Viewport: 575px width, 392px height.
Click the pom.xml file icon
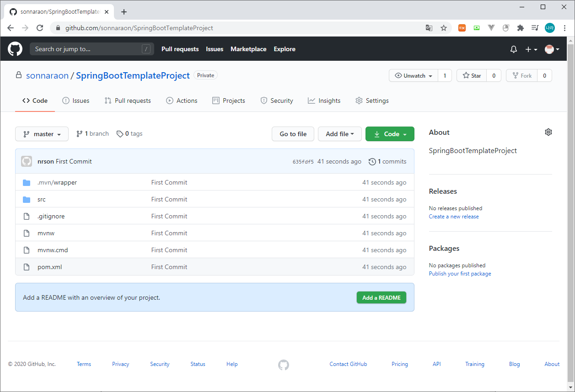pyautogui.click(x=27, y=267)
